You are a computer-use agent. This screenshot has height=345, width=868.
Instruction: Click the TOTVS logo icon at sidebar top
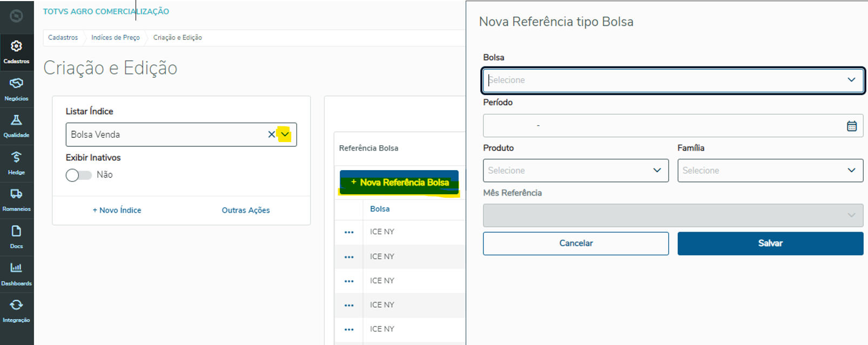[17, 16]
